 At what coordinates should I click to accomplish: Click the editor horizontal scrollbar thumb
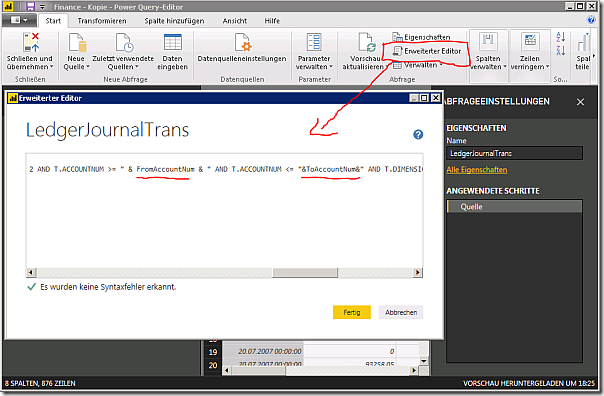pos(305,273)
